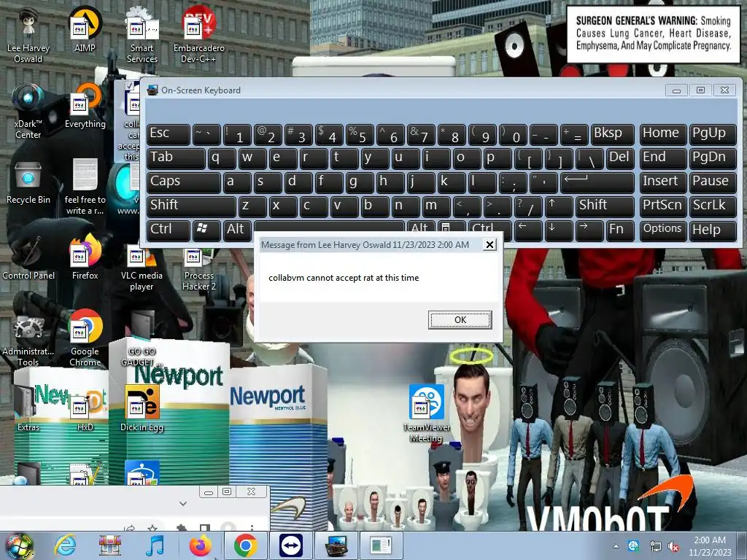Viewport: 747px width, 560px height.
Task: Toggle the Windows logo key on keyboard
Action: tap(206, 230)
